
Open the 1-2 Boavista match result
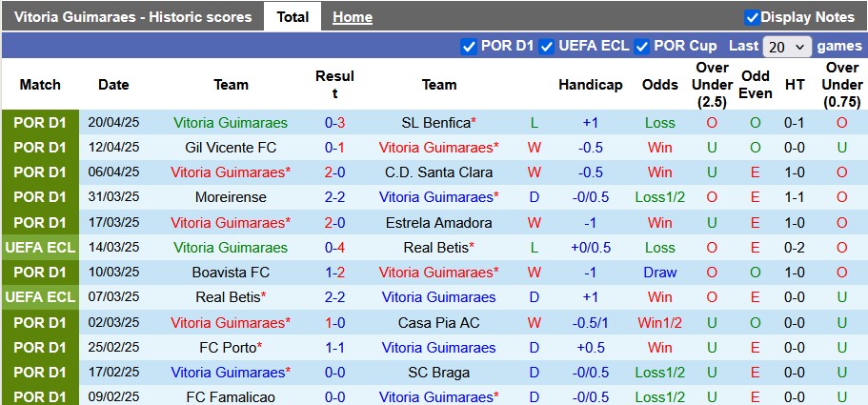[x=334, y=272]
